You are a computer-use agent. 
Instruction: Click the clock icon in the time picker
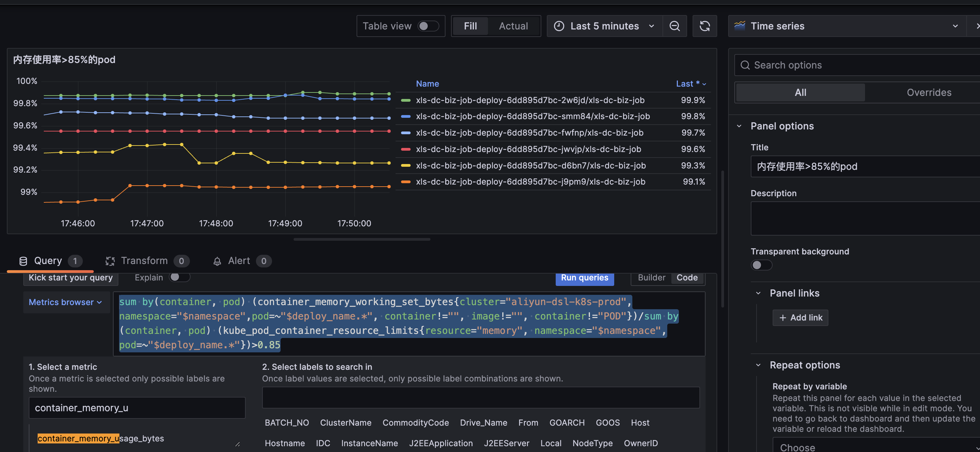559,26
